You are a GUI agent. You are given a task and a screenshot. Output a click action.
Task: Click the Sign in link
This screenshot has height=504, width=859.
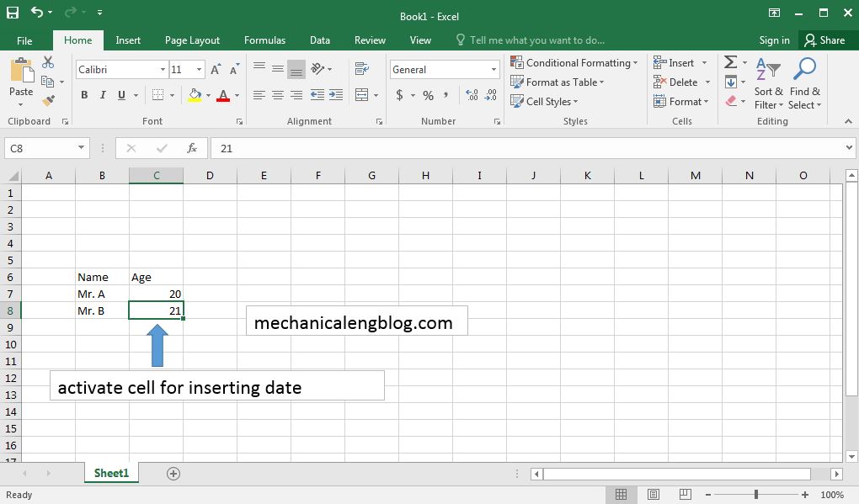click(x=774, y=40)
